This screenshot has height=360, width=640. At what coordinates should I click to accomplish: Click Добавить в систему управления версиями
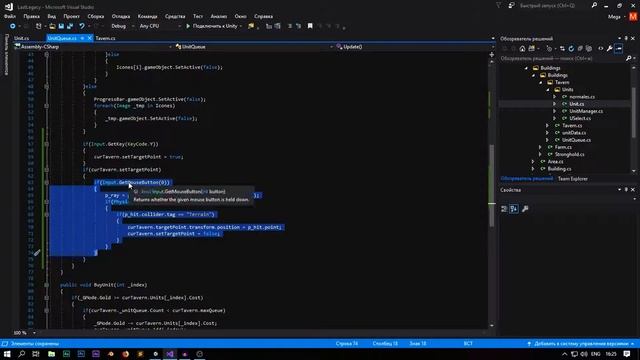[581, 344]
